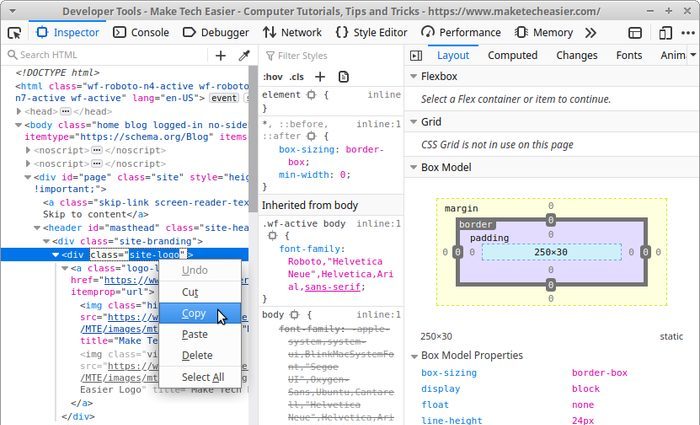Click the display block value
The width and height of the screenshot is (700, 425).
pos(586,389)
